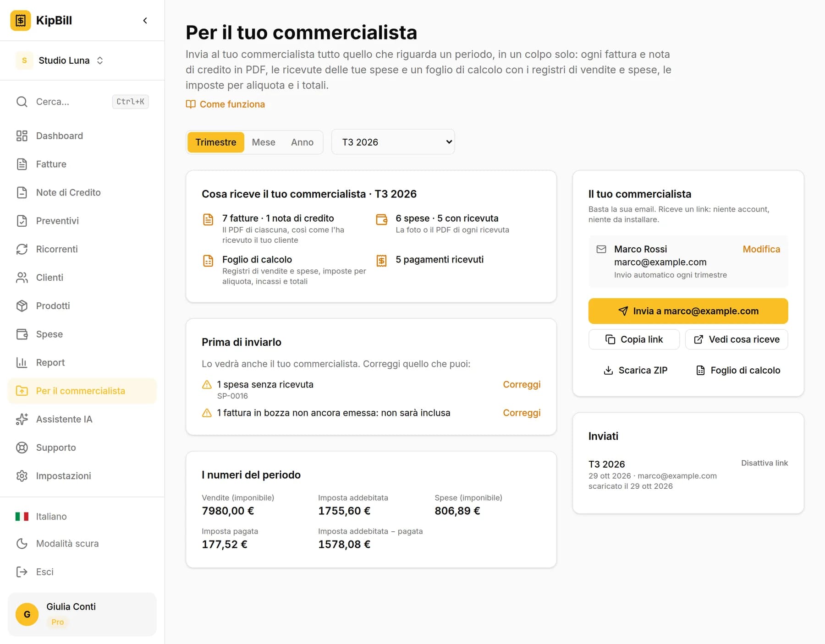
Task: Click the Report bar chart icon
Action: 22,363
